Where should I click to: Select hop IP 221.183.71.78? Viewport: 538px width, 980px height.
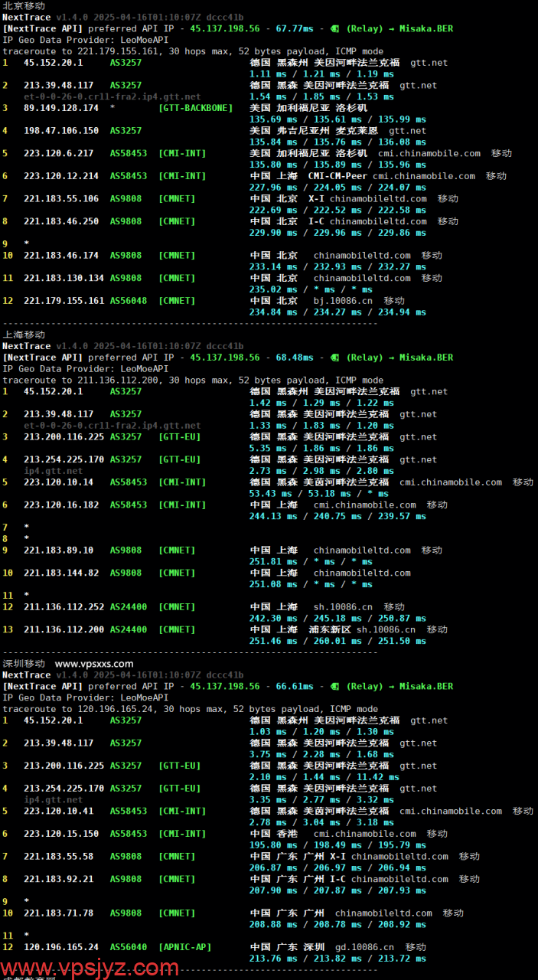point(58,913)
